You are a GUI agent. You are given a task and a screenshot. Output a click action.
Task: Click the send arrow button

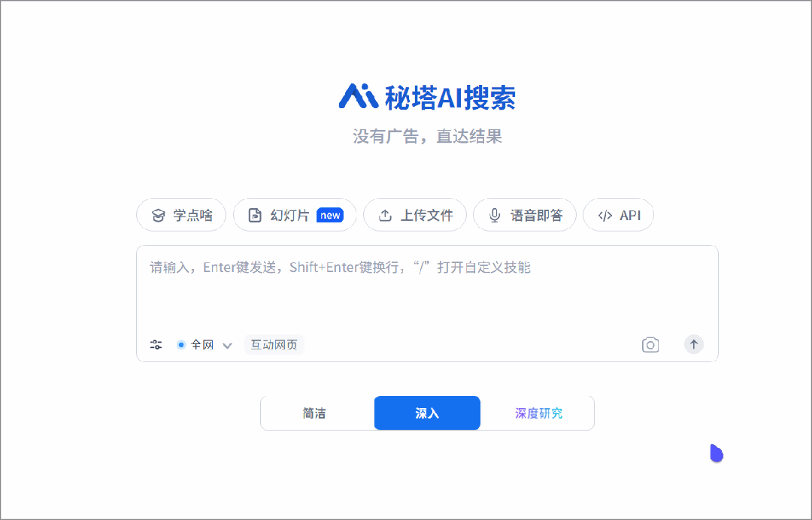click(x=693, y=344)
